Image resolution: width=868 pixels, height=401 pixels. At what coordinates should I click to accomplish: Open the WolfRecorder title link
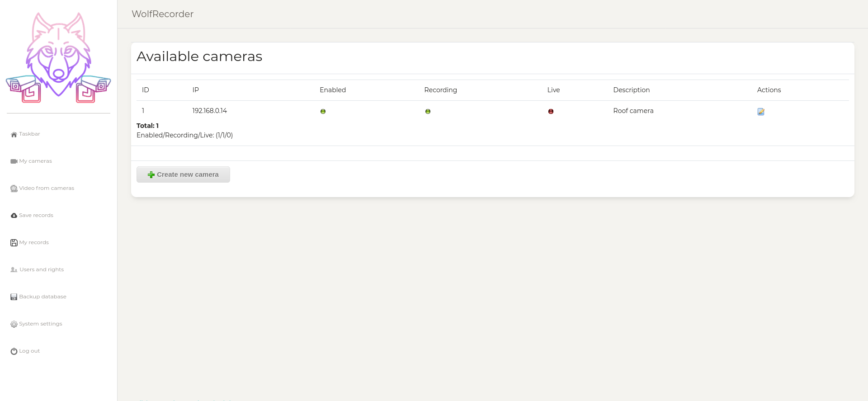tap(162, 14)
